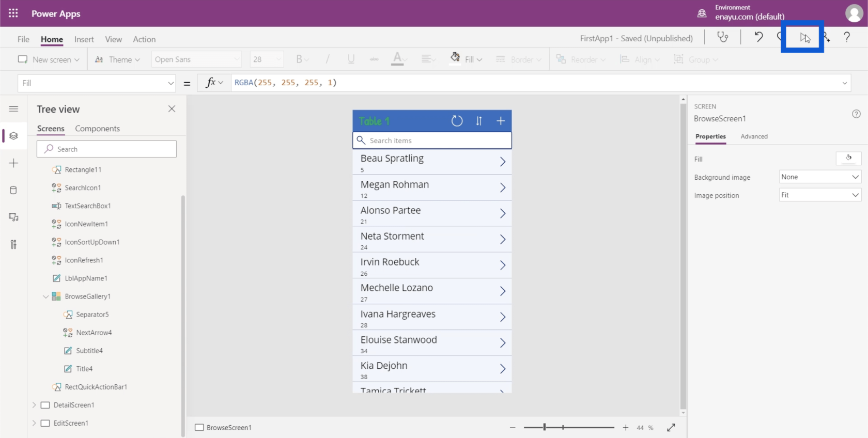Open the File menu
Screen dimensions: 868x438
click(23, 39)
